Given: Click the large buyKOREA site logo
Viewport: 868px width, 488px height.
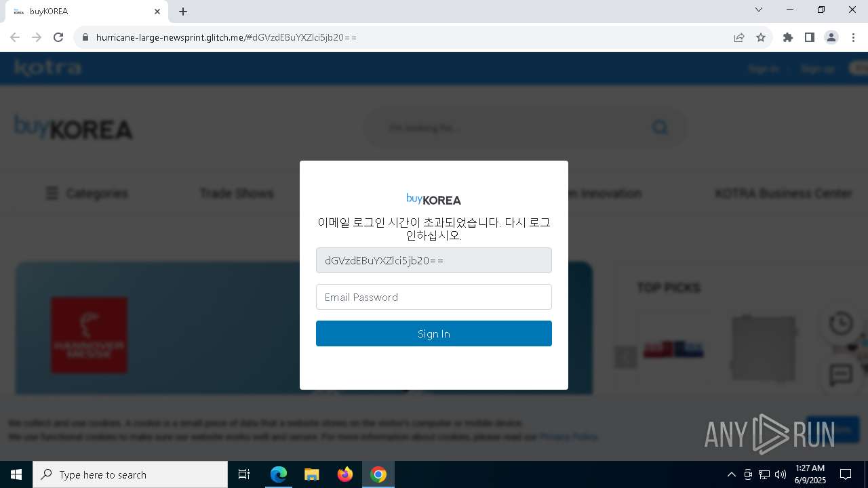Looking at the screenshot, I should tap(73, 127).
